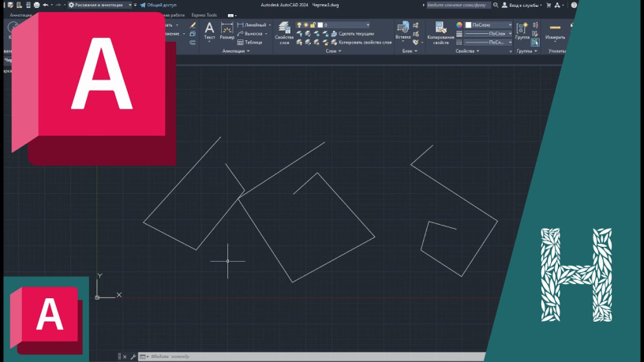Click the lineweight list icon in Свойства

pos(459,34)
